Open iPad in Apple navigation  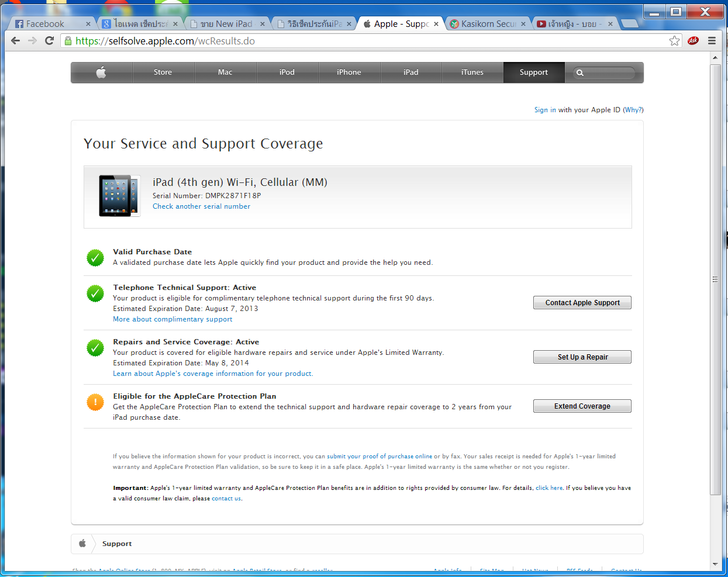[x=411, y=72]
